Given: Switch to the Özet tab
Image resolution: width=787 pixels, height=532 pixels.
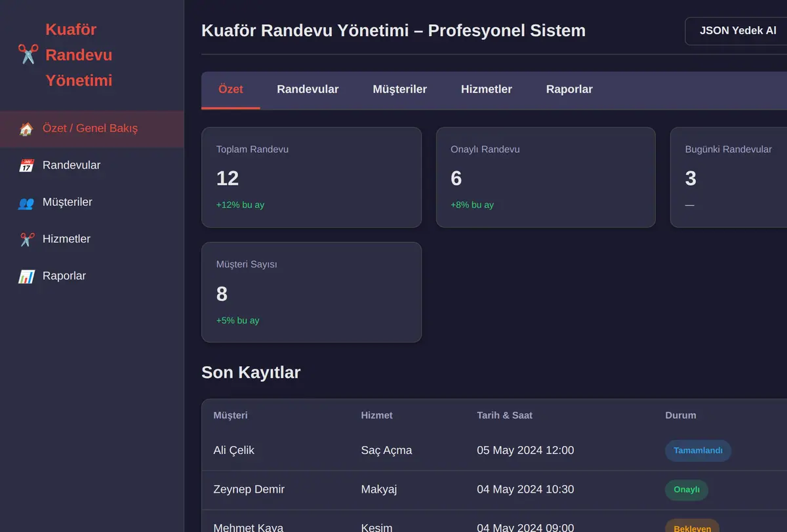Looking at the screenshot, I should click(x=231, y=90).
